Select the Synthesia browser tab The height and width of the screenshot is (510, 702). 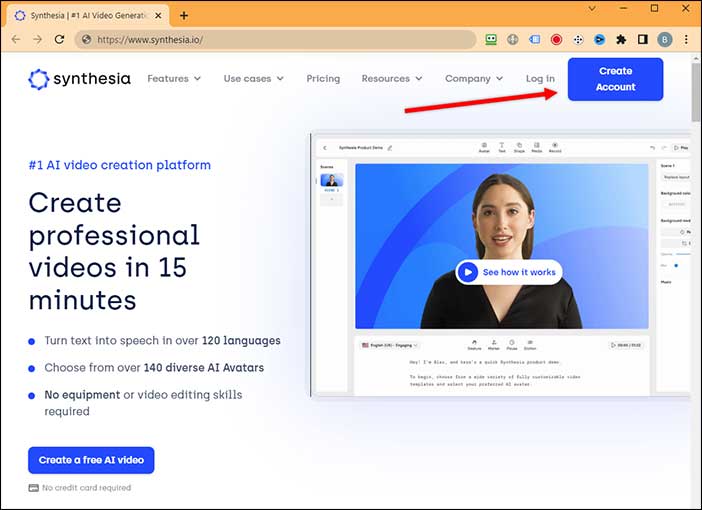point(88,16)
